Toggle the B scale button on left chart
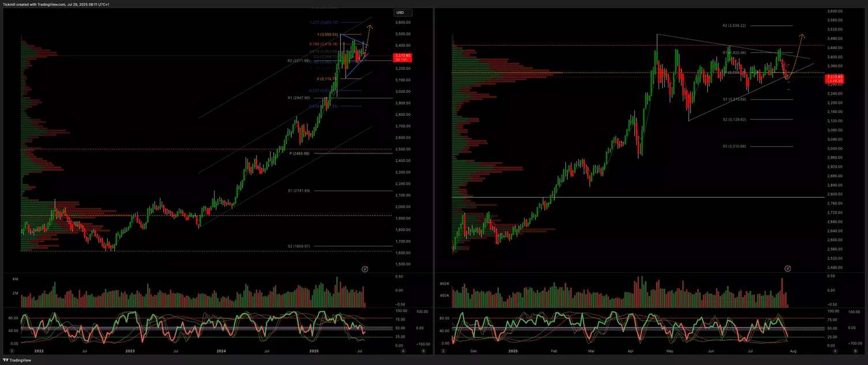Image resolution: width=868 pixels, height=365 pixels. click(x=424, y=351)
